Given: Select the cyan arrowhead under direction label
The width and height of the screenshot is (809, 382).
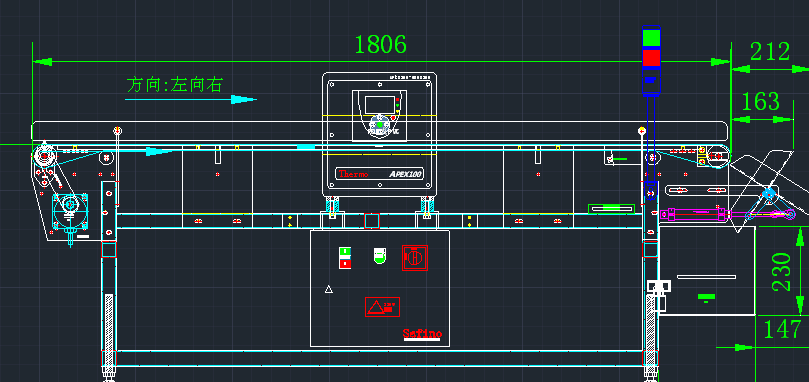Looking at the screenshot, I should (x=244, y=100).
